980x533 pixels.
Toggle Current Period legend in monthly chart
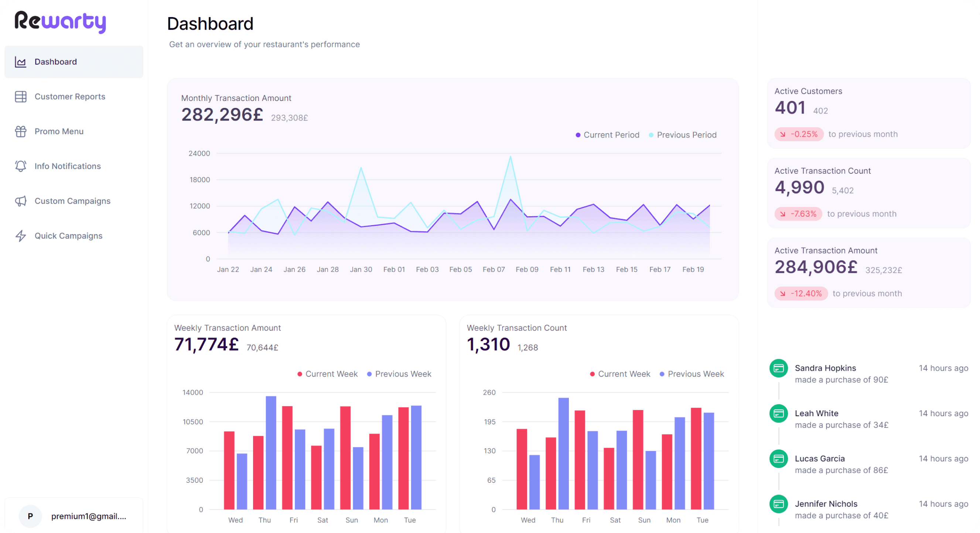pyautogui.click(x=607, y=135)
